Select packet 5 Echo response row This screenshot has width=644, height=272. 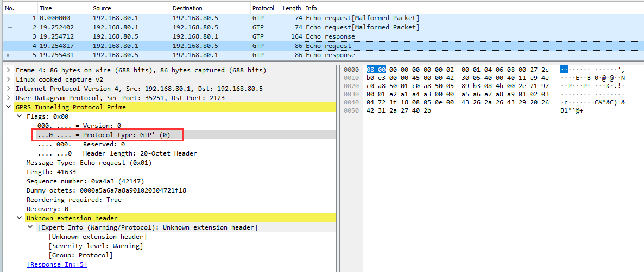(x=217, y=55)
